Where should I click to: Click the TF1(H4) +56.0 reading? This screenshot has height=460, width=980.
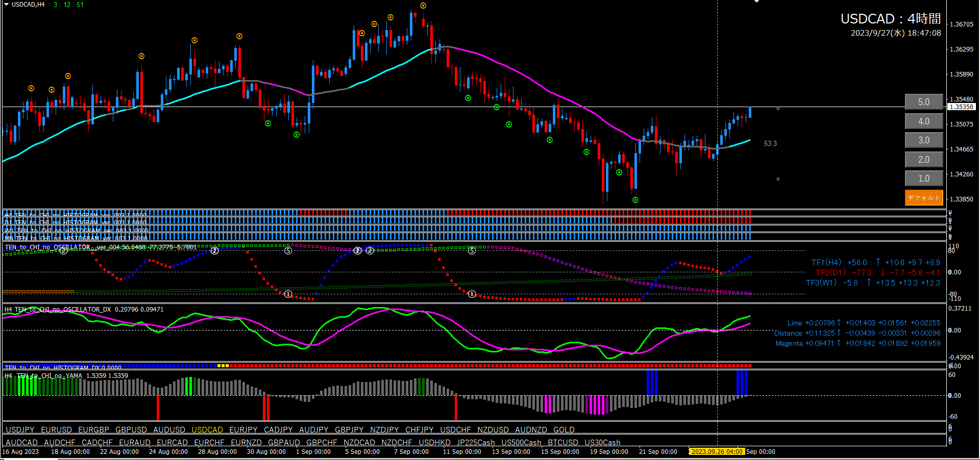(876, 263)
